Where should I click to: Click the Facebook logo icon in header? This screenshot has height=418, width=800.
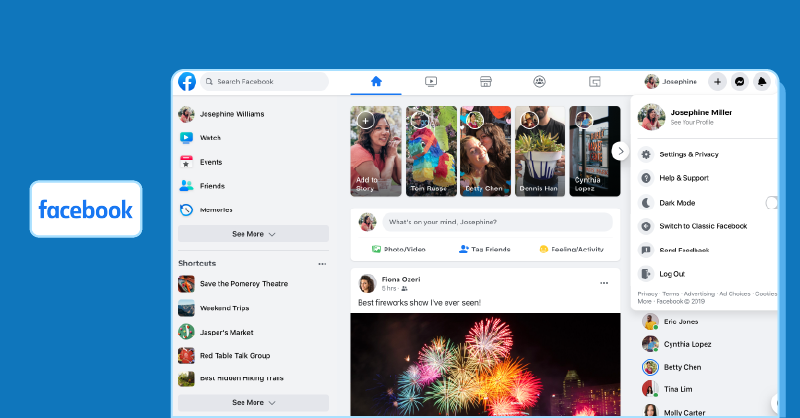(x=187, y=82)
